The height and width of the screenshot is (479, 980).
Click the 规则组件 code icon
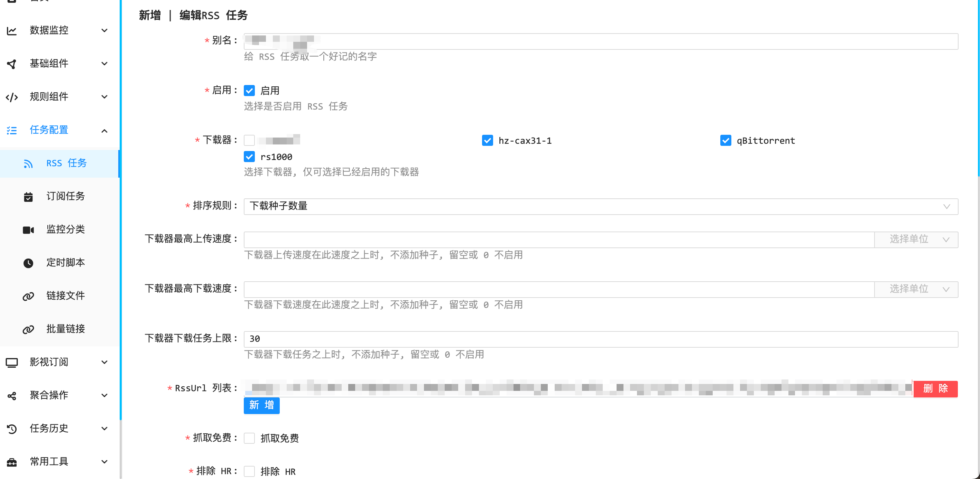coord(12,97)
